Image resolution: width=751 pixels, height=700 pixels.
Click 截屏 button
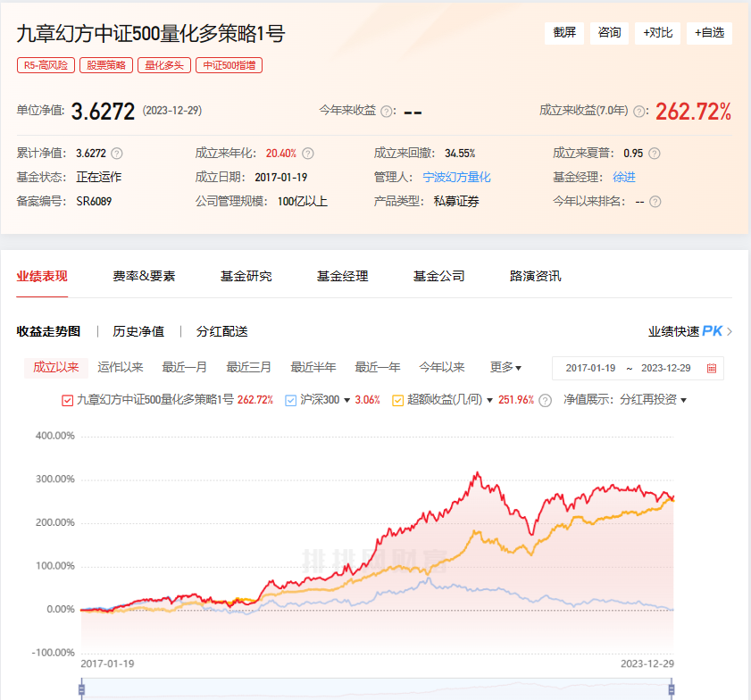coord(564,33)
